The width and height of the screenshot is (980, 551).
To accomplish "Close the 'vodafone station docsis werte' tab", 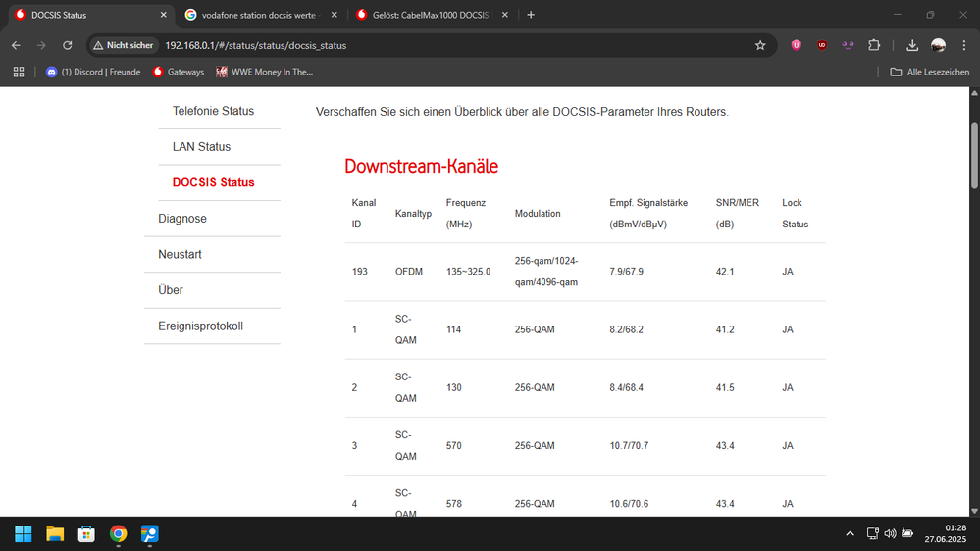I will coord(335,15).
